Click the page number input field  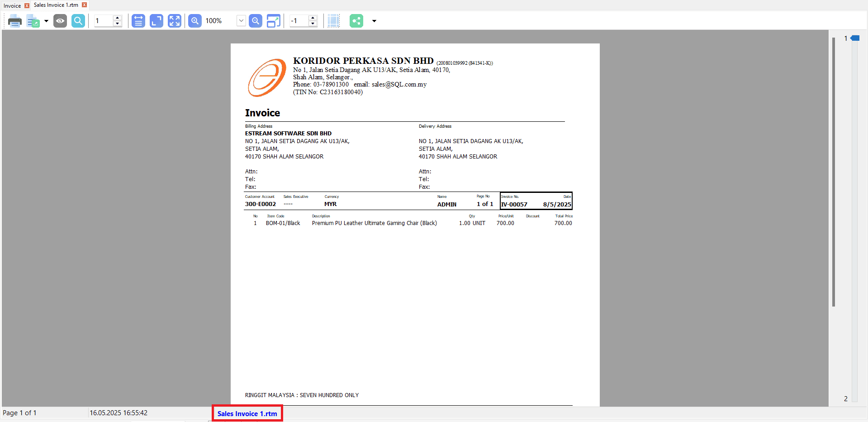tap(103, 21)
